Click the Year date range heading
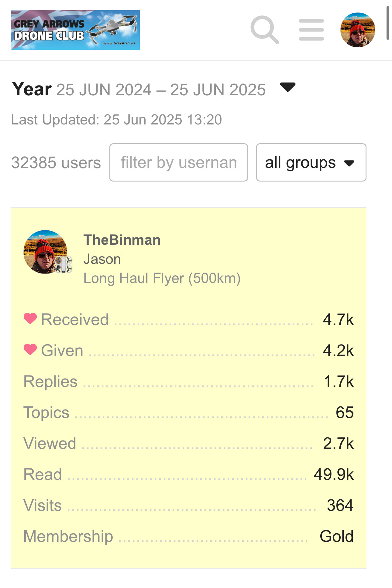This screenshot has height=588, width=392. tap(139, 89)
